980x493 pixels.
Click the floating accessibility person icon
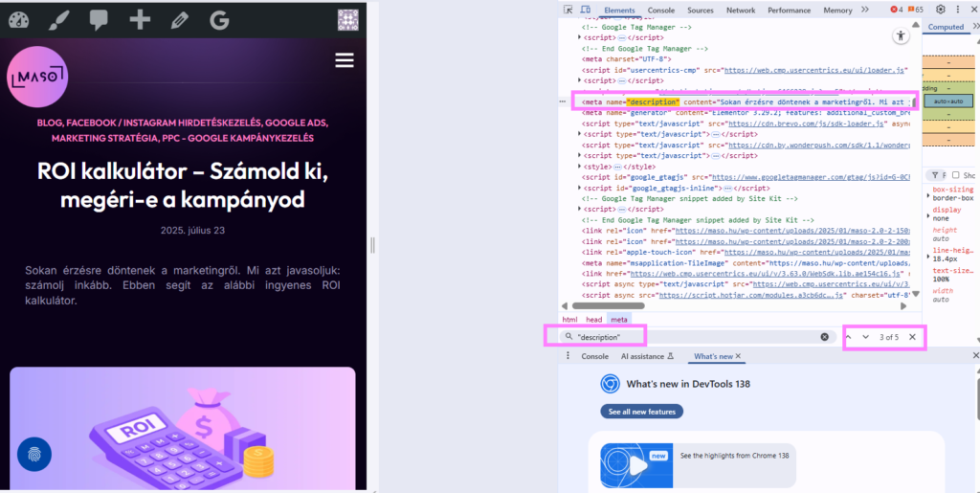pyautogui.click(x=901, y=35)
